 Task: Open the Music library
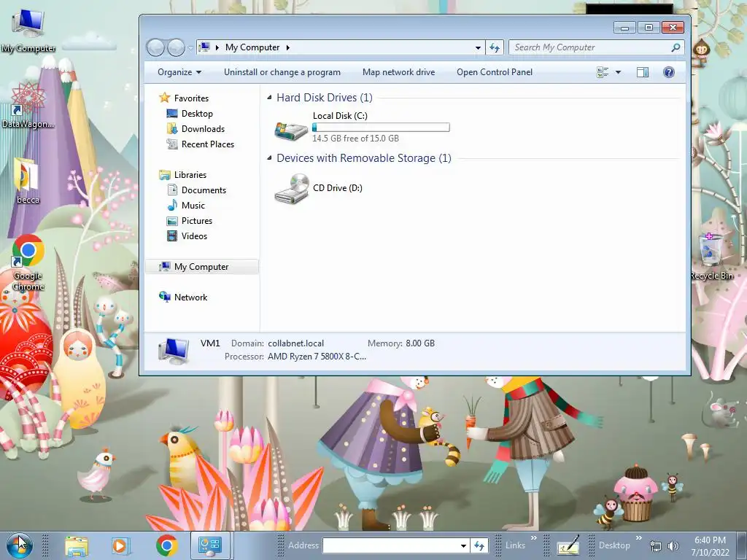[193, 205]
